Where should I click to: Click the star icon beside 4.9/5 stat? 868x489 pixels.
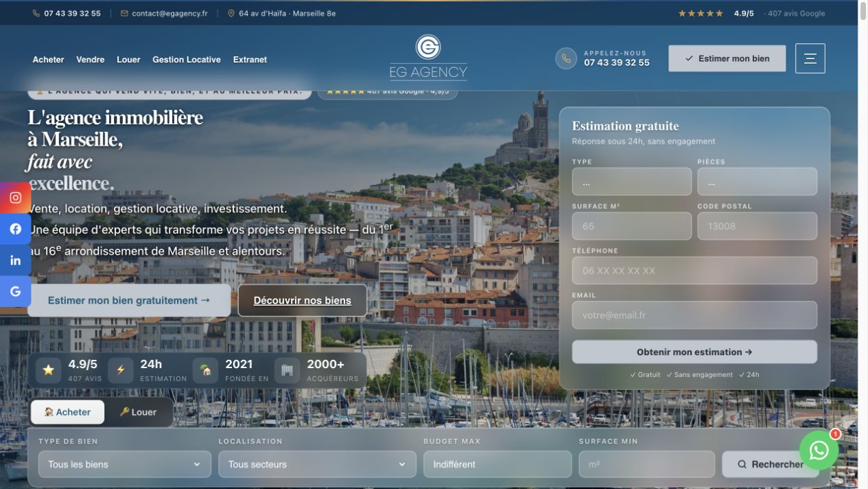point(48,370)
